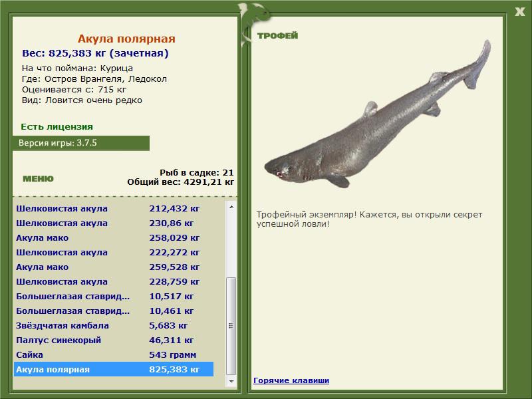532x399 pixels.
Task: Select Шелковистая акула 230,86 кг row
Action: [x=114, y=223]
